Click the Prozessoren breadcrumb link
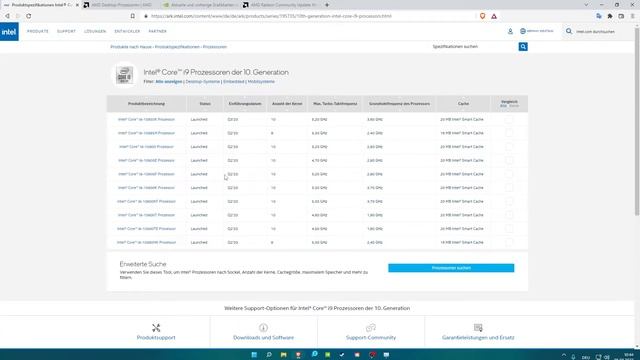 coord(215,47)
